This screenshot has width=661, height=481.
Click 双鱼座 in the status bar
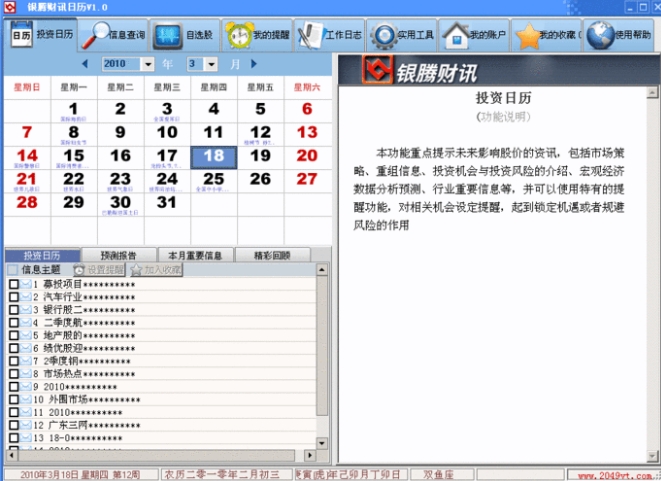[439, 475]
